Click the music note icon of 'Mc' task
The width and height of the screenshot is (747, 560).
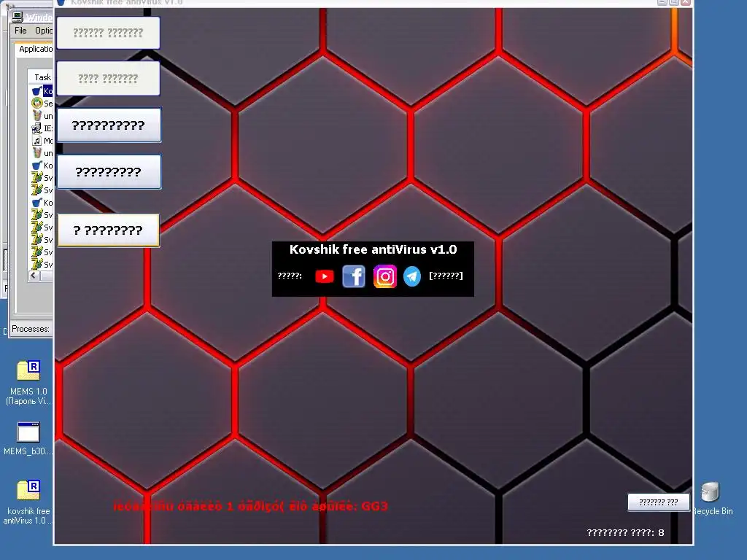point(37,141)
